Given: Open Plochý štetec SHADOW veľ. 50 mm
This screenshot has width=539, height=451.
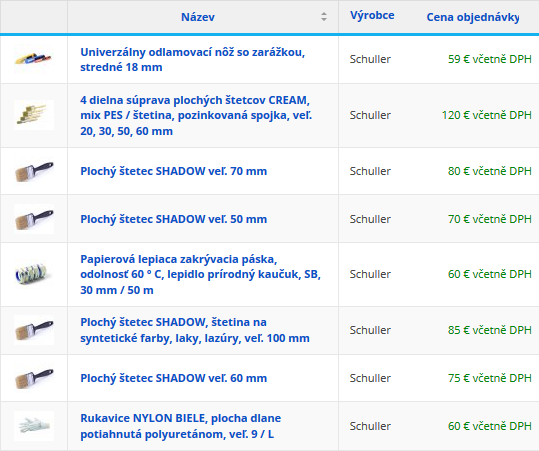Looking at the screenshot, I should coord(174,219).
